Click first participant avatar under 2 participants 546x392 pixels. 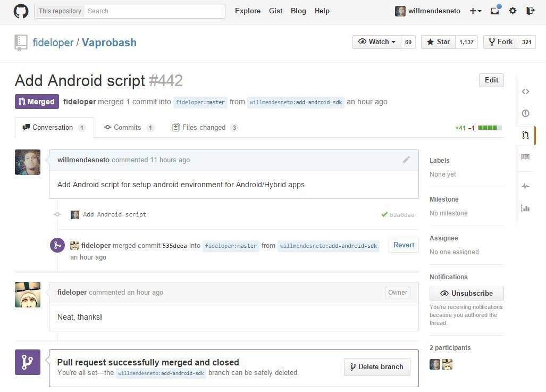(x=435, y=364)
